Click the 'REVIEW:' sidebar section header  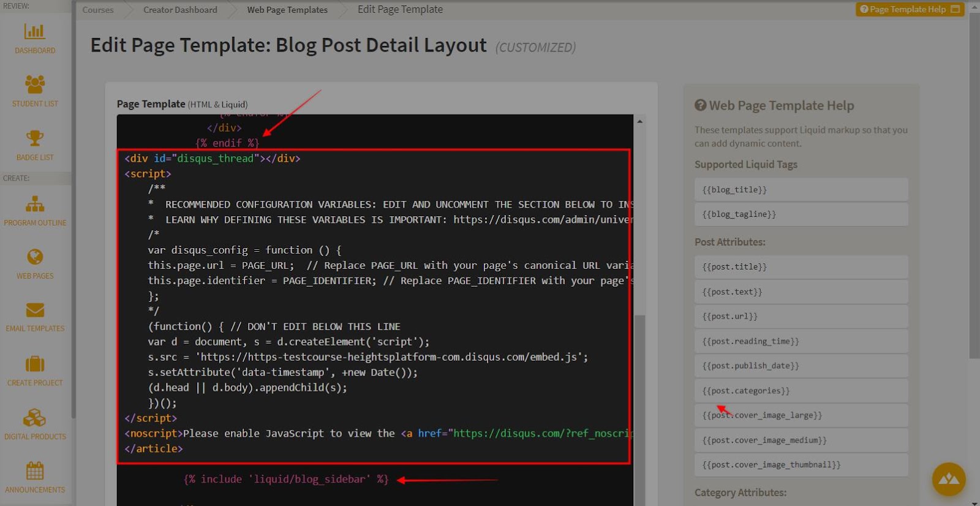[x=16, y=6]
